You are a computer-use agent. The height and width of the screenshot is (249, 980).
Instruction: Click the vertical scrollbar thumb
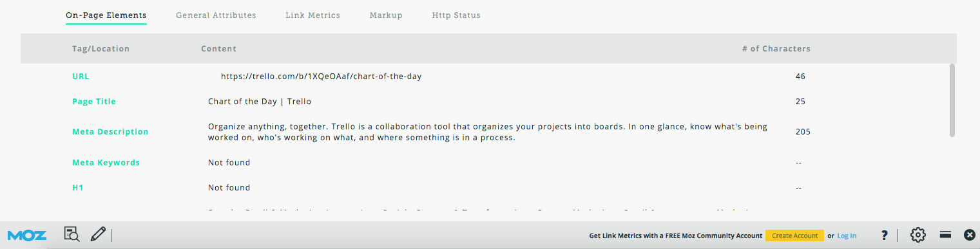click(x=952, y=100)
